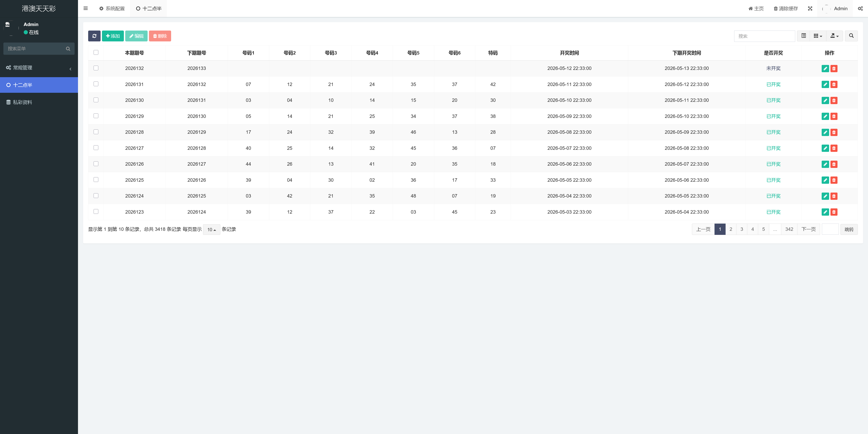Jump to last page 342

point(789,229)
